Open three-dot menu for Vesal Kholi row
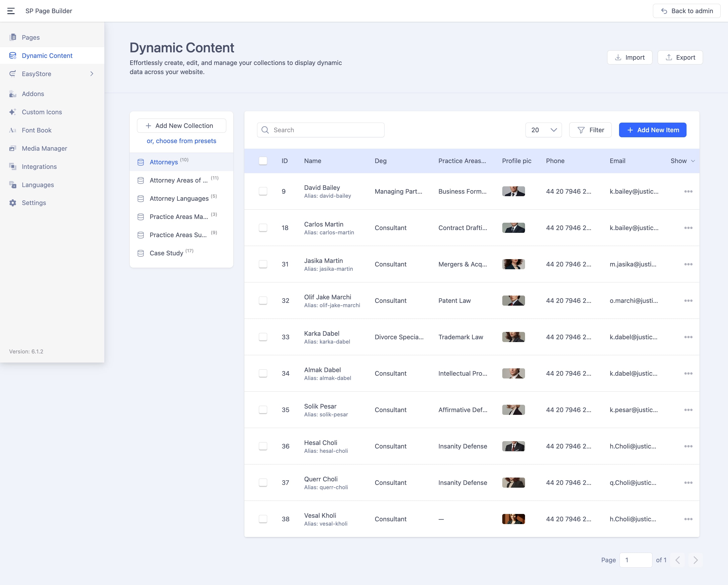Screen dimensions: 728x585 tap(688, 519)
